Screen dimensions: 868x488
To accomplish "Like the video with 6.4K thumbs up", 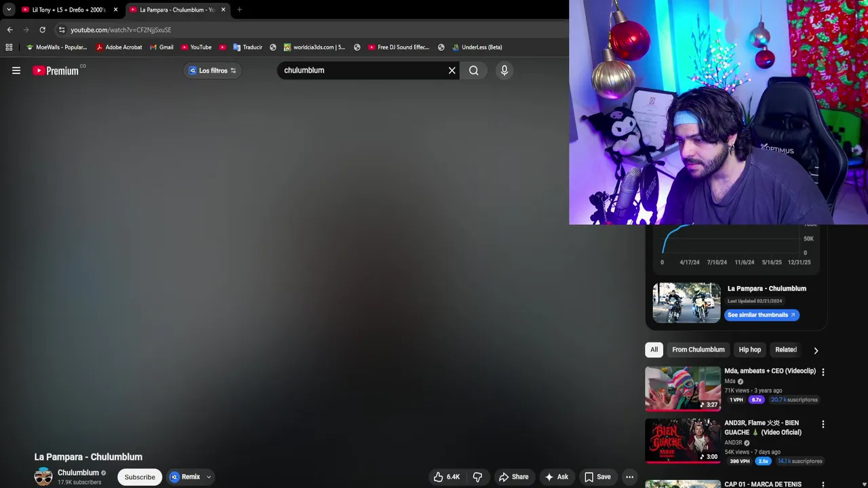I will (x=446, y=477).
